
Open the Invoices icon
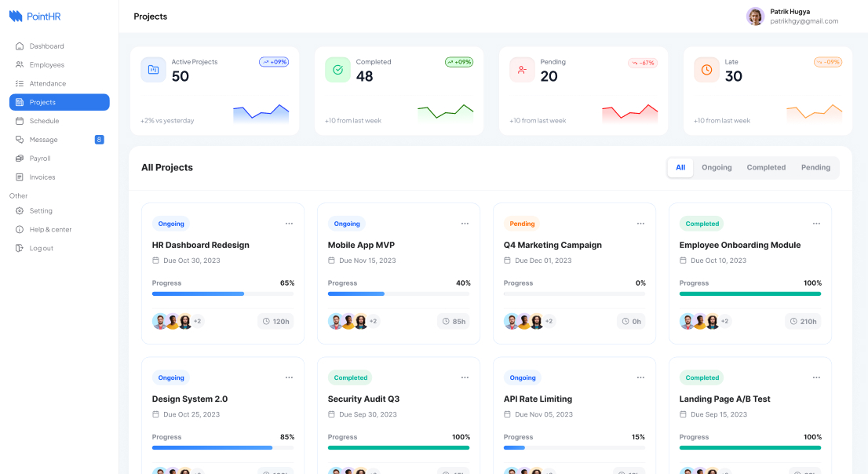(20, 177)
